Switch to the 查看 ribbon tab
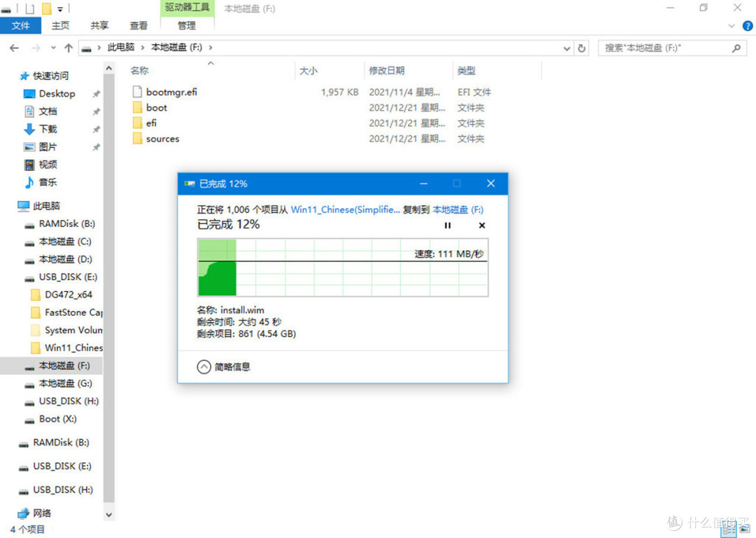Image resolution: width=756 pixels, height=538 pixels. (138, 26)
